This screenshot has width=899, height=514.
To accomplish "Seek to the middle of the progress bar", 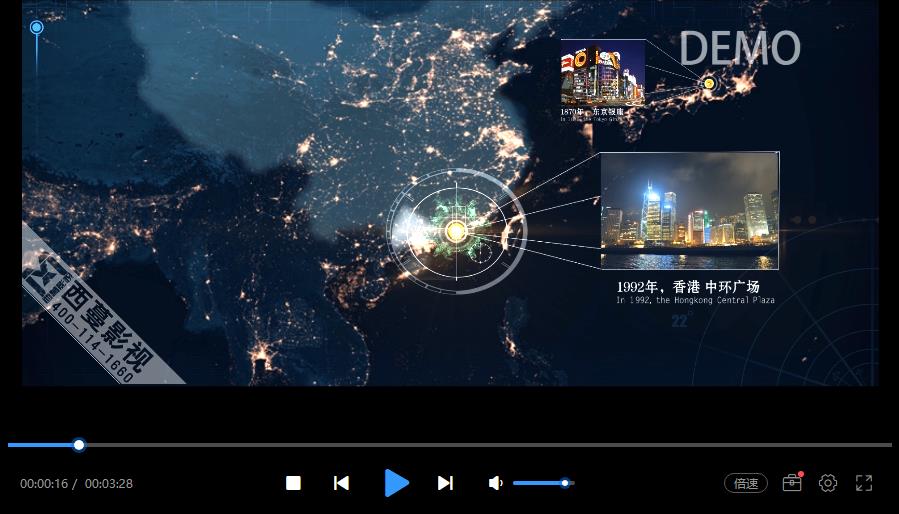I will tap(450, 445).
